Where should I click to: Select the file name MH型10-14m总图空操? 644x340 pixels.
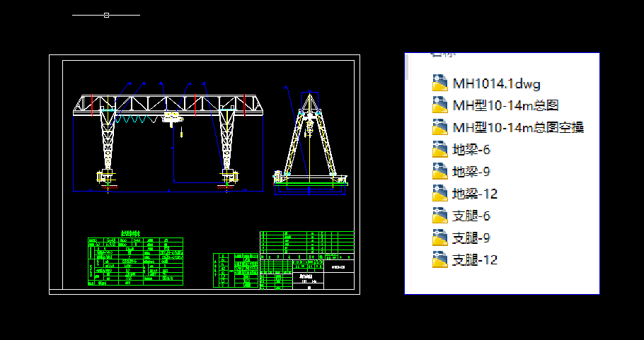click(x=518, y=128)
